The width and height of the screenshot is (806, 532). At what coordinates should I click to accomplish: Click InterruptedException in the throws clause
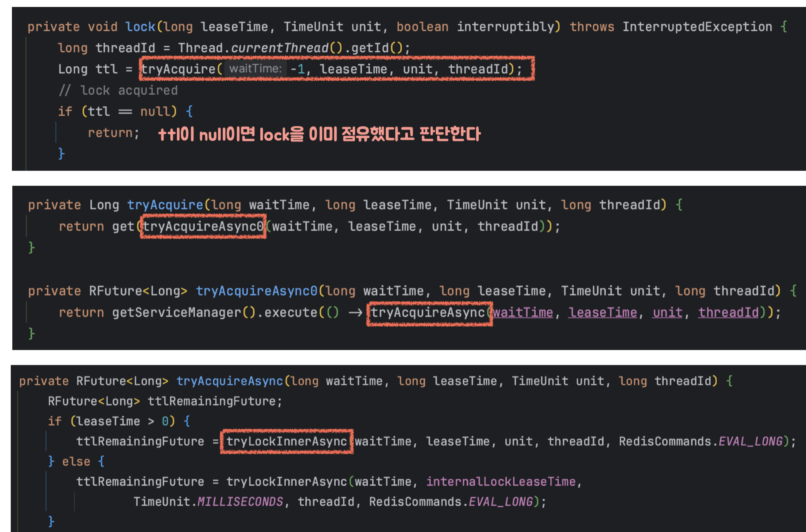[x=697, y=27]
